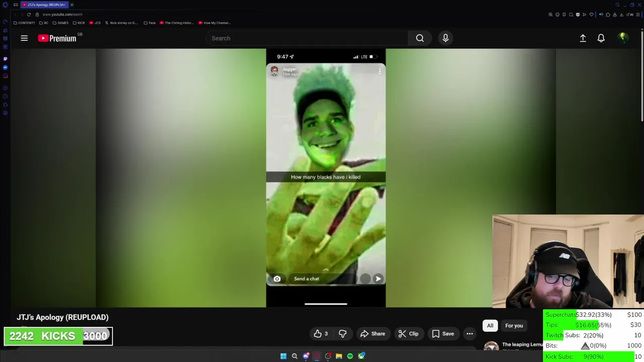Open Nick shirley on X bookmark

(x=121, y=23)
